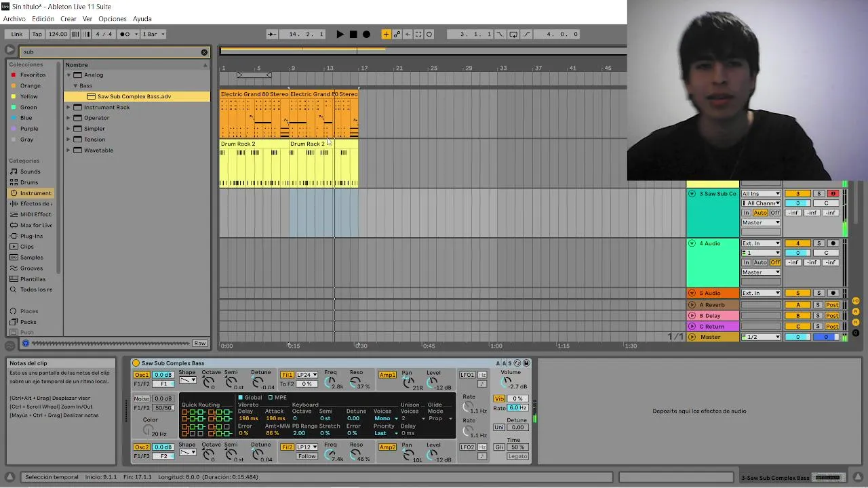Toggle Automation Arm icon

(397, 34)
